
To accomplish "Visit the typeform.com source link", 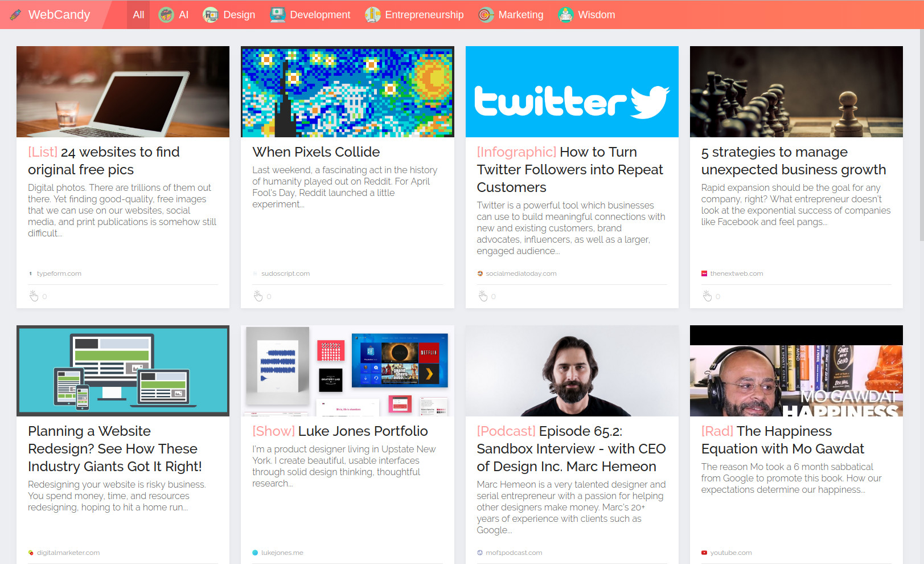I will [x=59, y=273].
